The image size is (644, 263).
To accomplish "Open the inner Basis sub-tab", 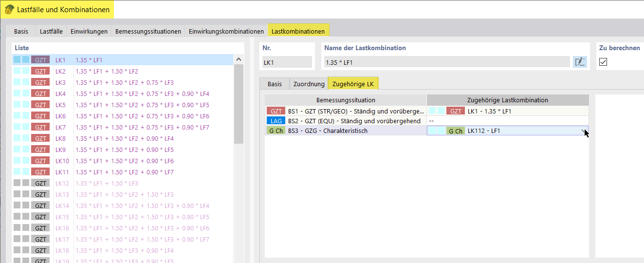I will click(x=275, y=84).
